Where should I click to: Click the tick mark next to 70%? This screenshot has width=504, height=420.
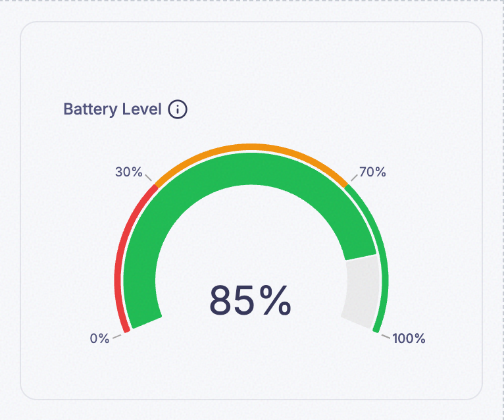(x=354, y=178)
